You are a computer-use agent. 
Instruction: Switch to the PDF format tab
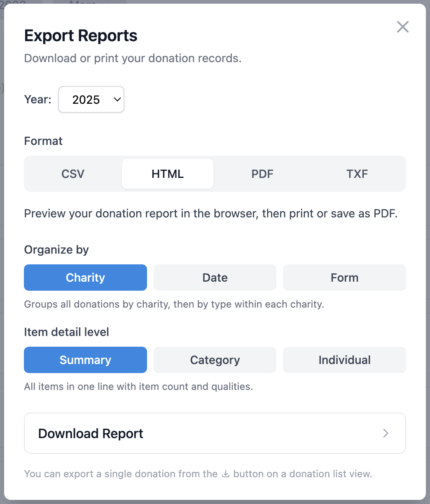pos(262,174)
